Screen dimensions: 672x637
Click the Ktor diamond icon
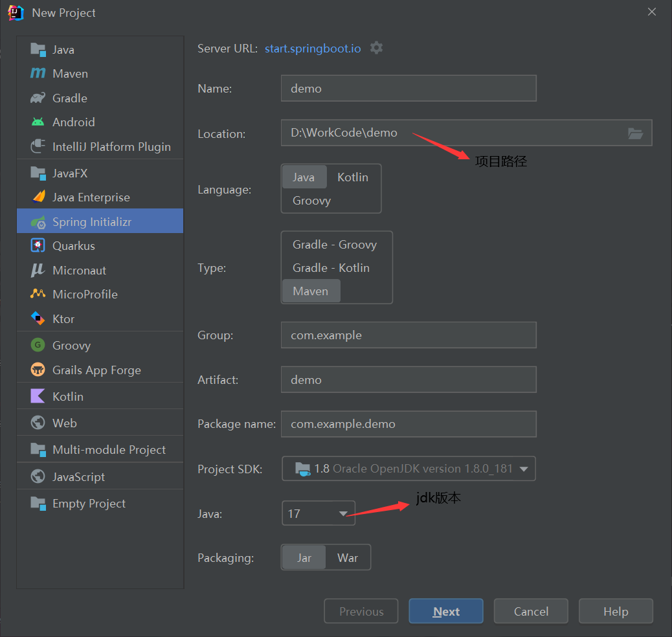38,318
